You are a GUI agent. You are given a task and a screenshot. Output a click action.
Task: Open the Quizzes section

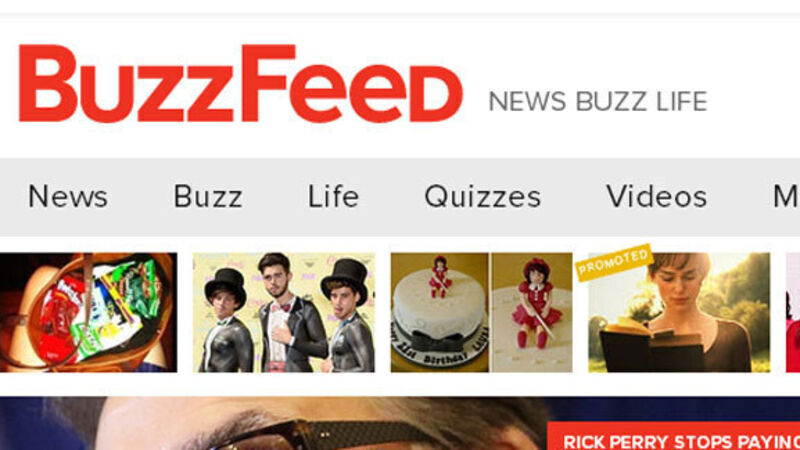pyautogui.click(x=483, y=197)
